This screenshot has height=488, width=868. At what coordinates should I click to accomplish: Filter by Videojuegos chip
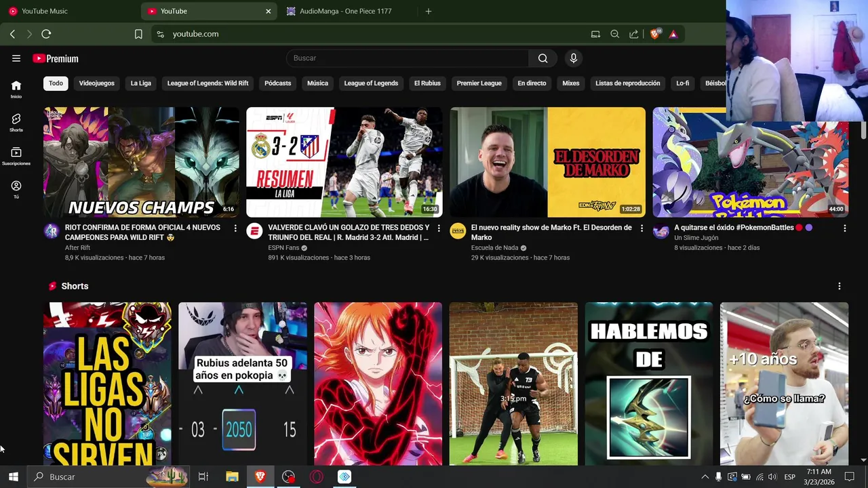pyautogui.click(x=97, y=83)
